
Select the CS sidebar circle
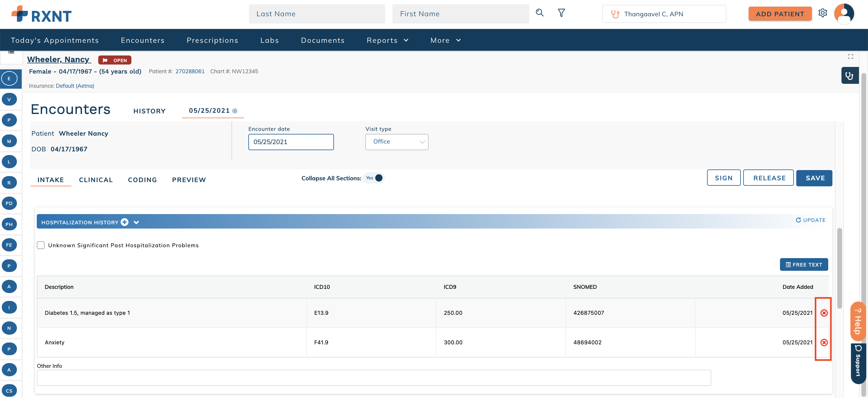(9, 390)
